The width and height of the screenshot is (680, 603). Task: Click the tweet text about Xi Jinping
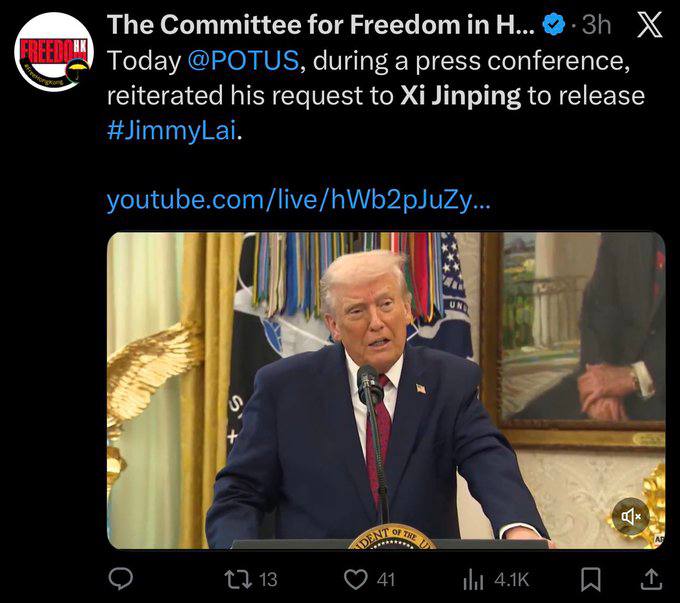pos(376,95)
